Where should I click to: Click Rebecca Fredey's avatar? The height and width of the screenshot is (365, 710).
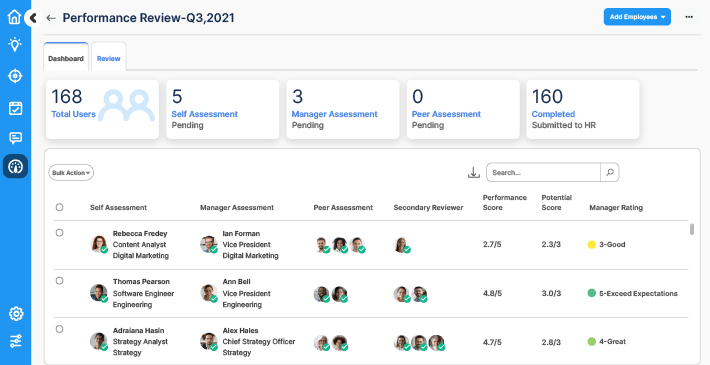pyautogui.click(x=99, y=245)
